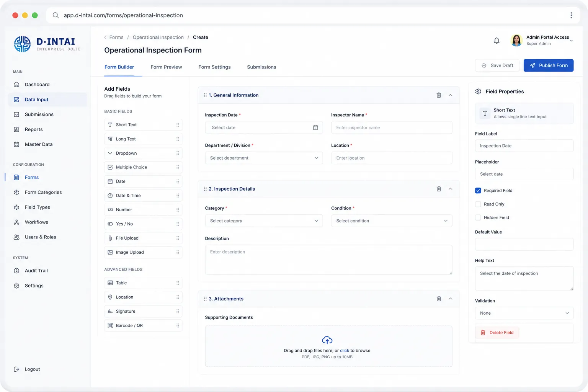
Task: Delete the Attachments section via trash icon
Action: click(439, 299)
